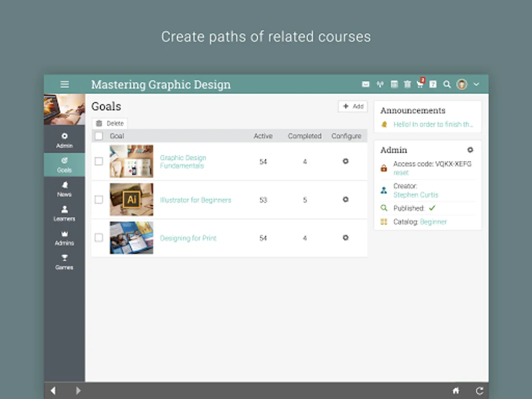Click the search magnifier icon
The image size is (532, 399).
pos(447,84)
